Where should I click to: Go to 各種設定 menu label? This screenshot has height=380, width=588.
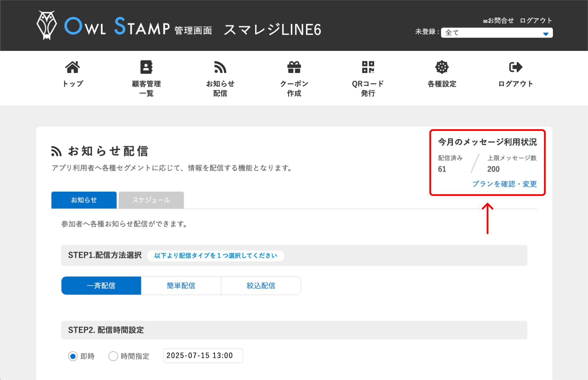point(442,84)
